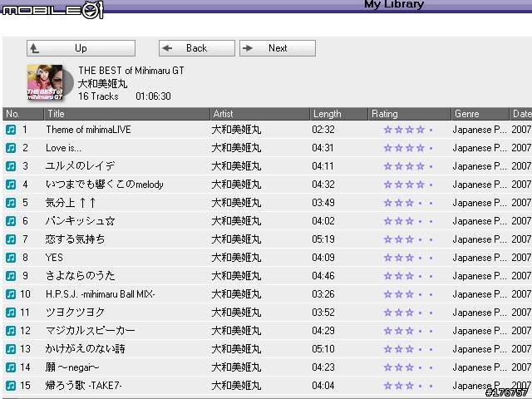The height and width of the screenshot is (399, 532).
Task: Click Japanese P... genre in YES row
Action: [x=480, y=258]
